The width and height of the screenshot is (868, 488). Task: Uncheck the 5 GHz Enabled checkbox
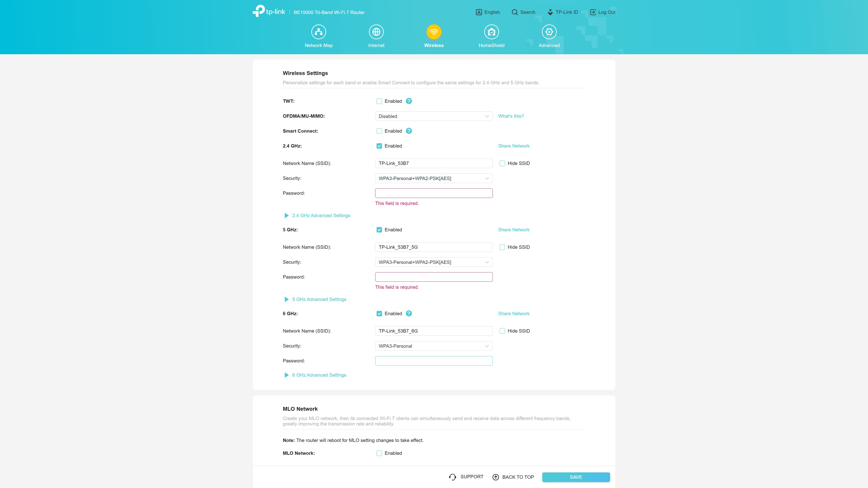[x=379, y=230]
